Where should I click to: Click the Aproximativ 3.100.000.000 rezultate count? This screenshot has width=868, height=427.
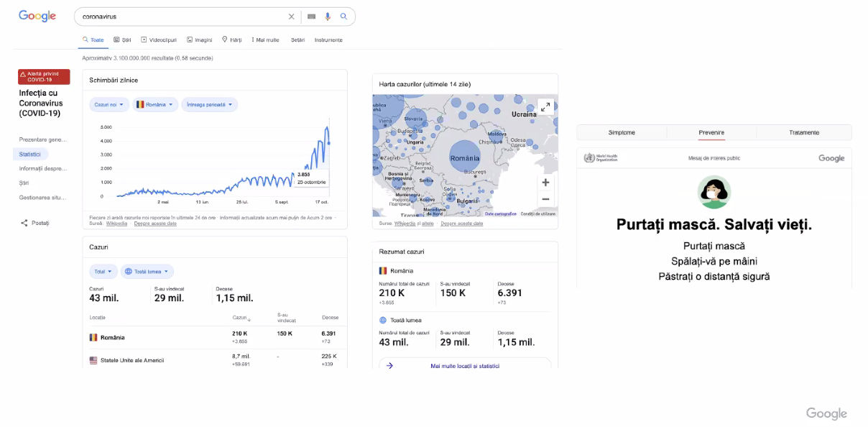[x=147, y=58]
